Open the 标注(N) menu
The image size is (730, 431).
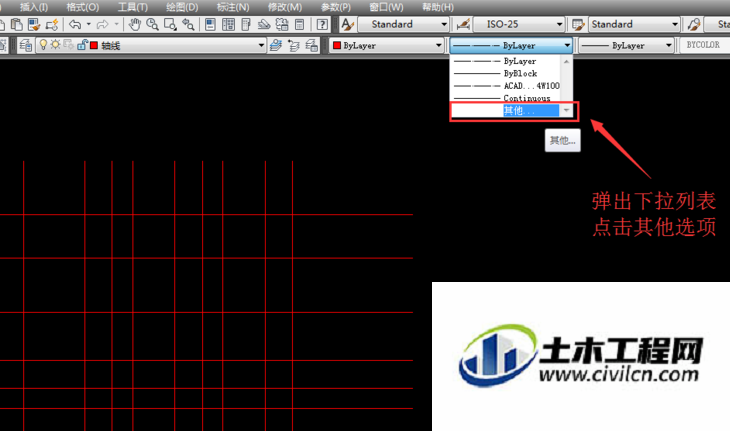click(x=233, y=7)
